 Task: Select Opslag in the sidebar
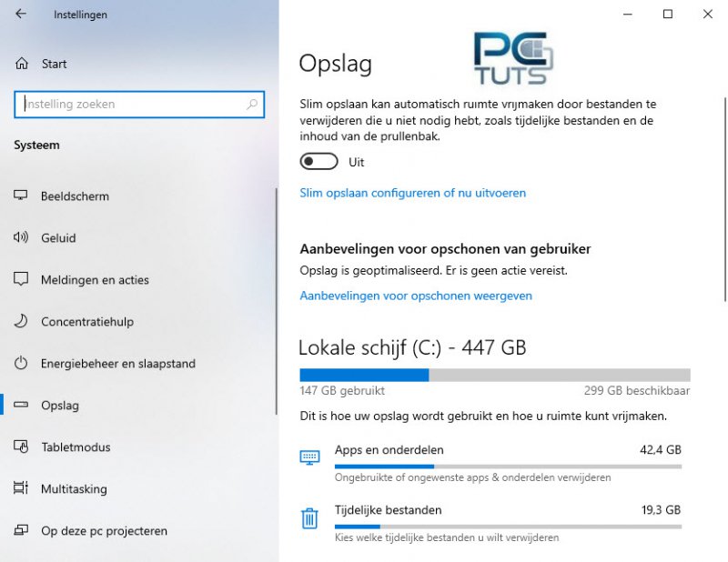60,406
